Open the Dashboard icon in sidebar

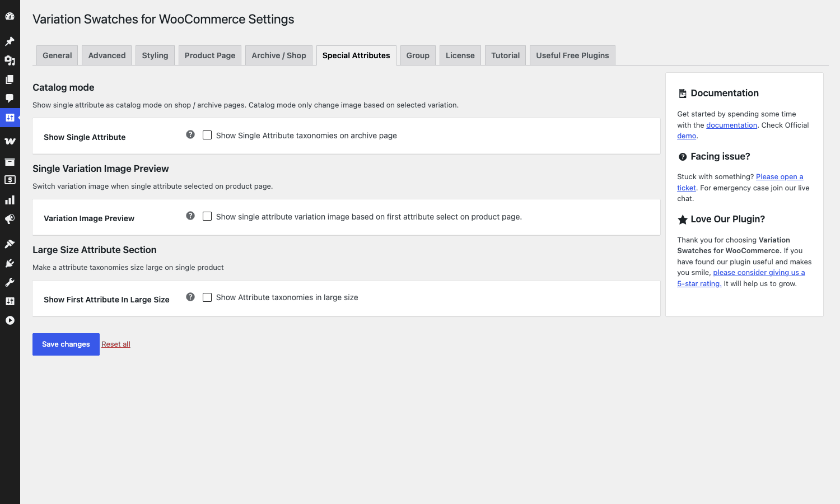tap(10, 16)
